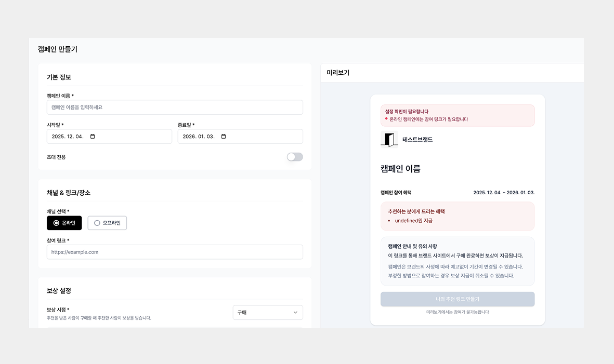Click the 채널 & 링크/장소 section header
Screen dimensions: 614x364
(x=68, y=192)
